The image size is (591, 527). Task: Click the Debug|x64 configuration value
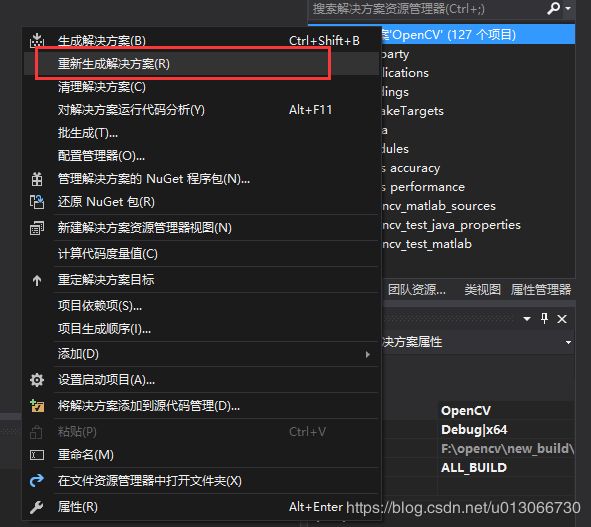click(x=474, y=430)
